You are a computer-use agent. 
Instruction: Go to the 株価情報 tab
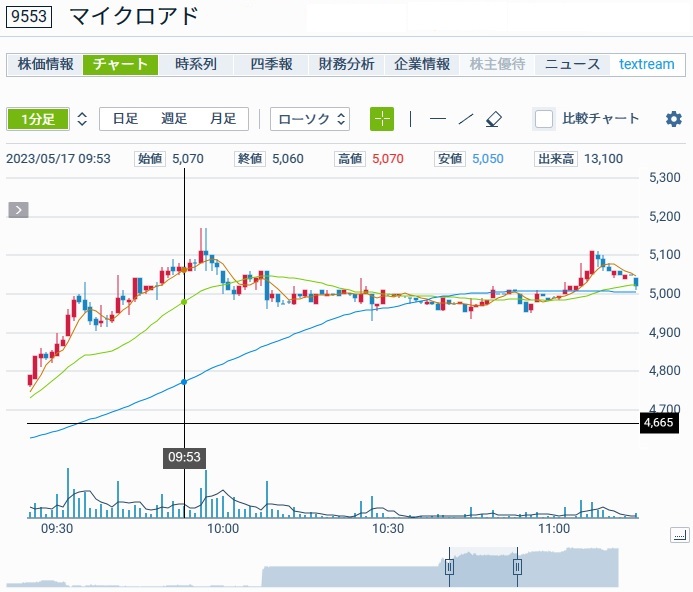tap(46, 64)
